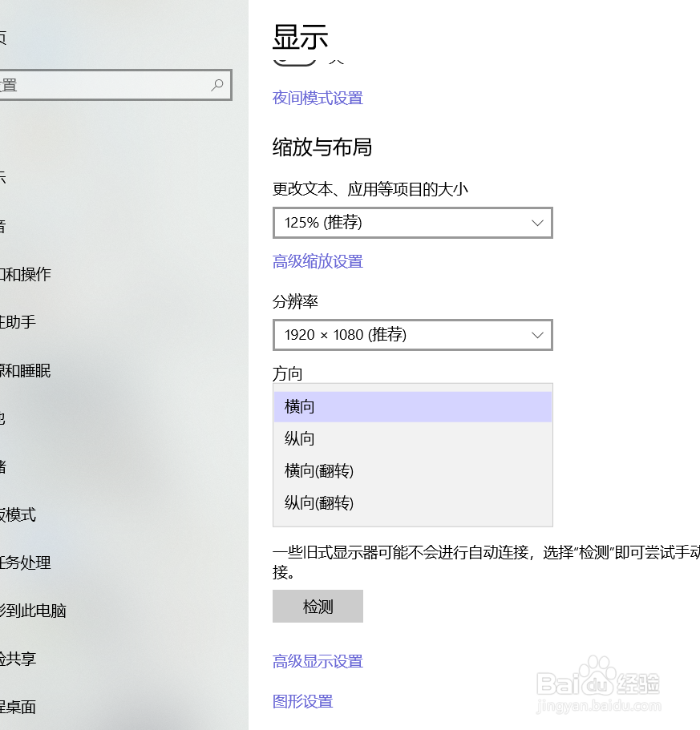
Task: Open the sidebar item ending in 模式
Action: tap(18, 514)
